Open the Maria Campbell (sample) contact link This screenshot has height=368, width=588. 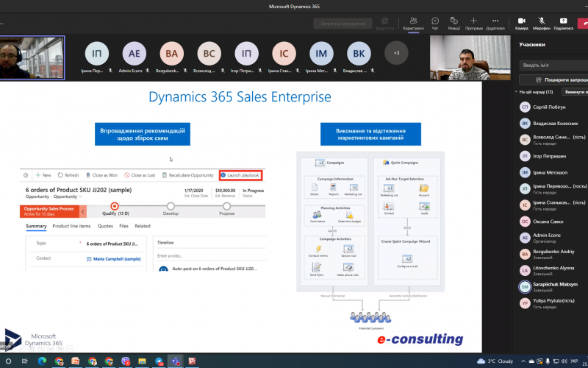(117, 259)
